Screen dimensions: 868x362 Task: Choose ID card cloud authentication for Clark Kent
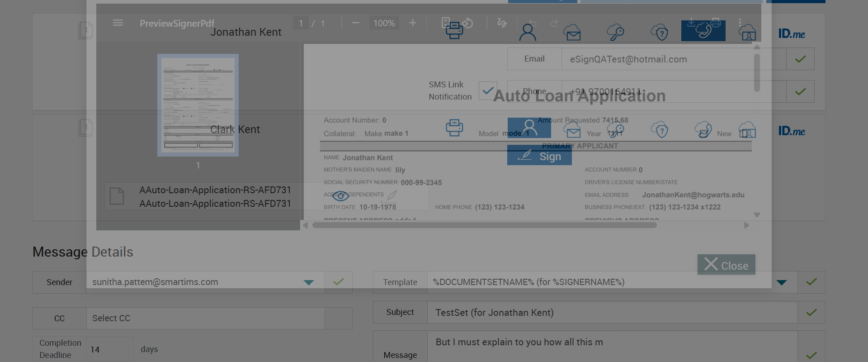pyautogui.click(x=747, y=130)
